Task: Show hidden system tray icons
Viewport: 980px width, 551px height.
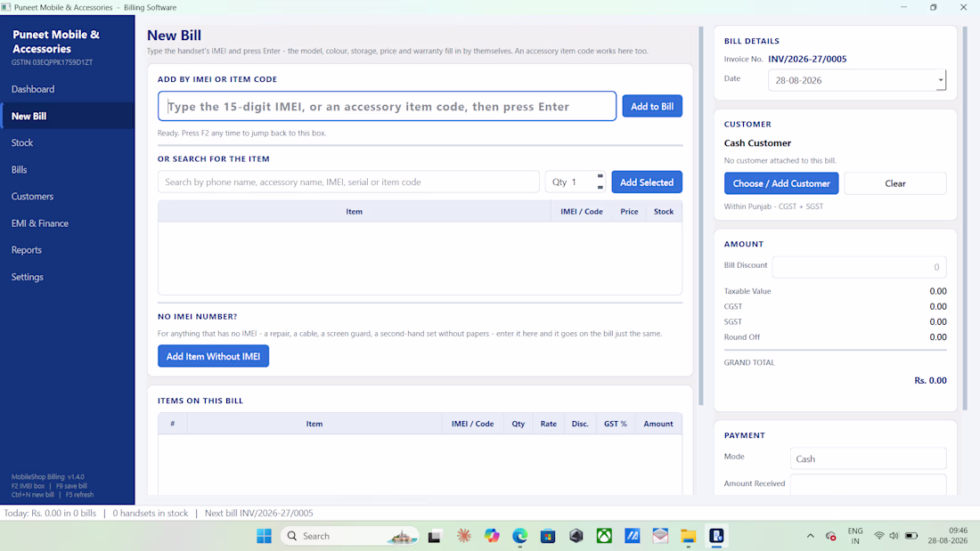Action: [811, 536]
